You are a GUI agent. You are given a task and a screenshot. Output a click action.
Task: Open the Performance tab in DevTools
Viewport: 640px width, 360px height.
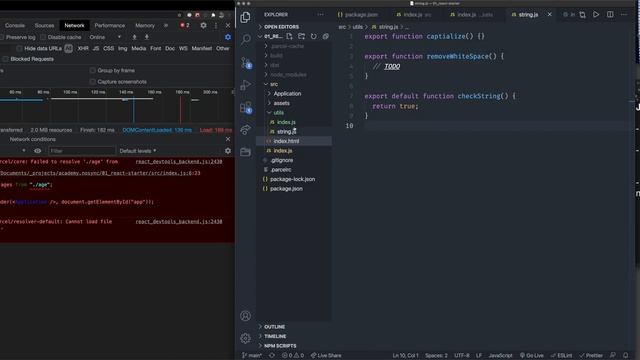click(110, 25)
